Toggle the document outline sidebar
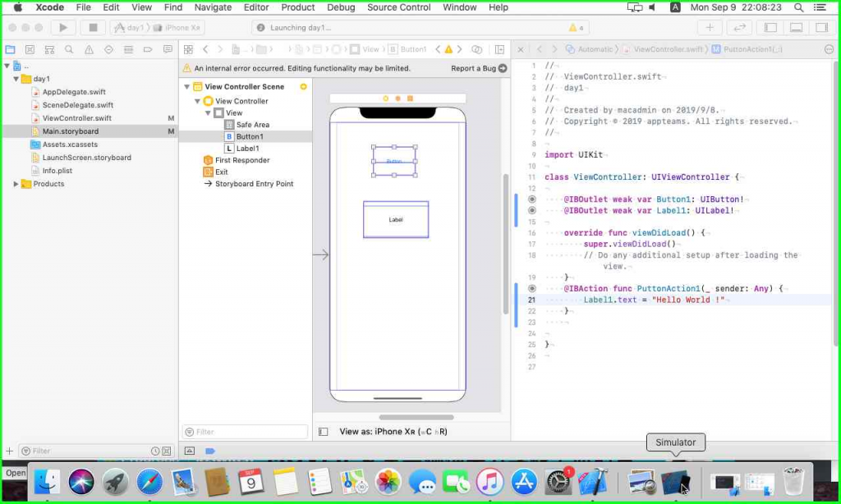Image resolution: width=841 pixels, height=504 pixels. coord(323,432)
